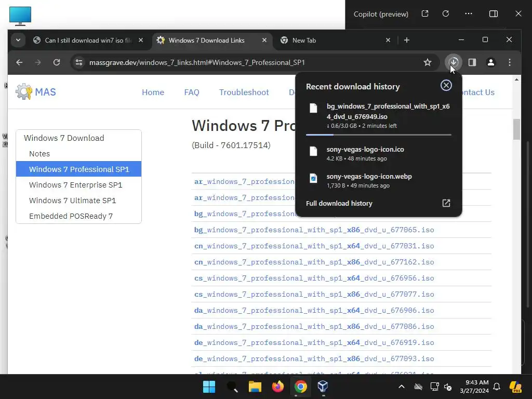This screenshot has width=532, height=399.
Task: Close the New Tab tab
Action: tap(388, 40)
